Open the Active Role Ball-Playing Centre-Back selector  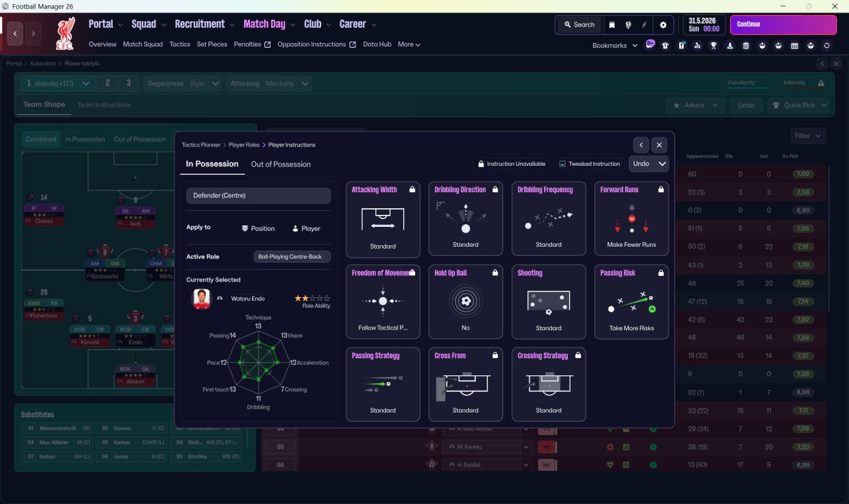coord(292,257)
